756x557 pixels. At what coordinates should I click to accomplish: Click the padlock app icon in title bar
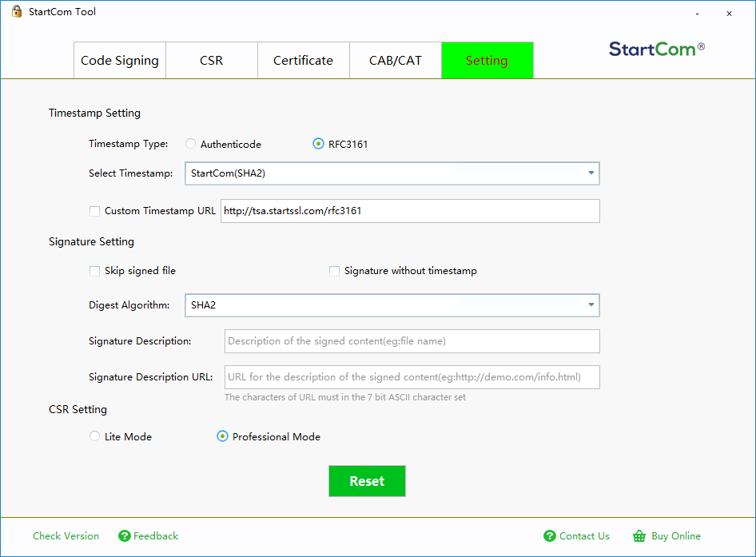(x=17, y=11)
